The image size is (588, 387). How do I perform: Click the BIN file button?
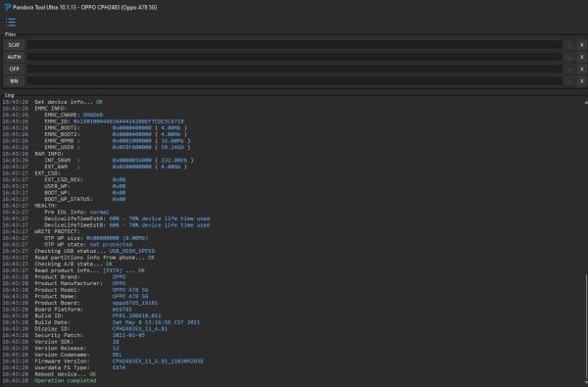click(14, 81)
